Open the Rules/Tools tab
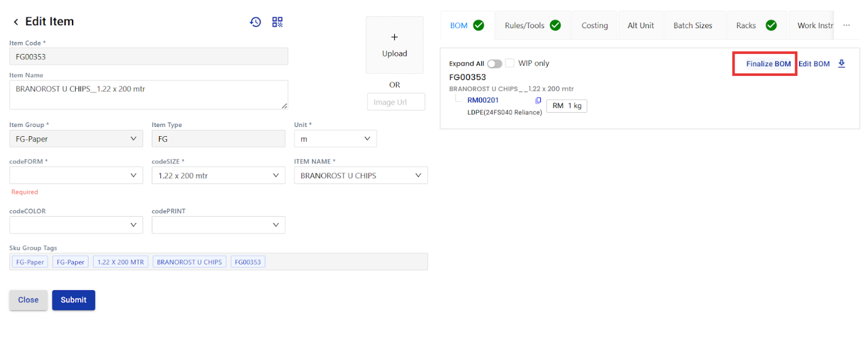Screen dimensions: 868x342 point(532,25)
